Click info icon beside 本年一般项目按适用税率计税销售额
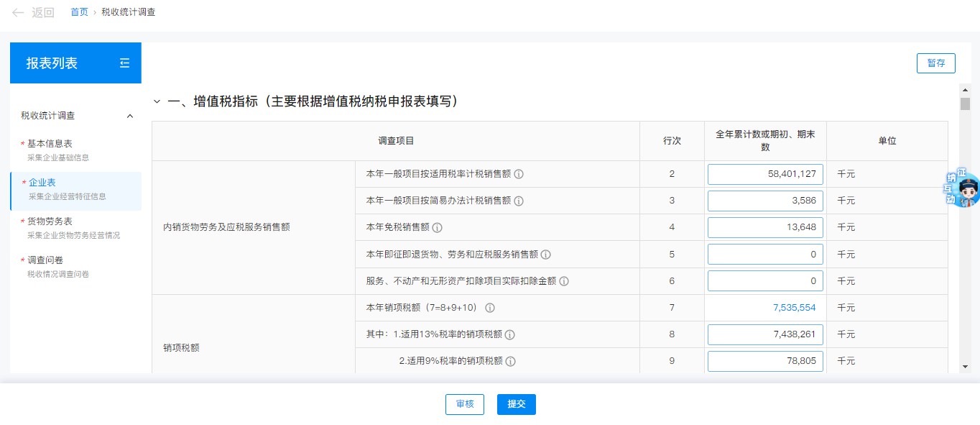The width and height of the screenshot is (980, 425). 519,174
